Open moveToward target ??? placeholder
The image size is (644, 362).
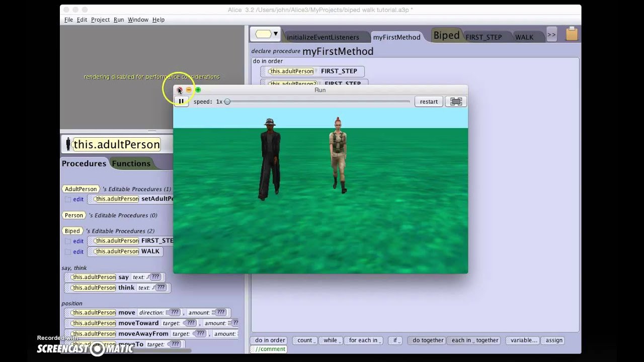190,323
